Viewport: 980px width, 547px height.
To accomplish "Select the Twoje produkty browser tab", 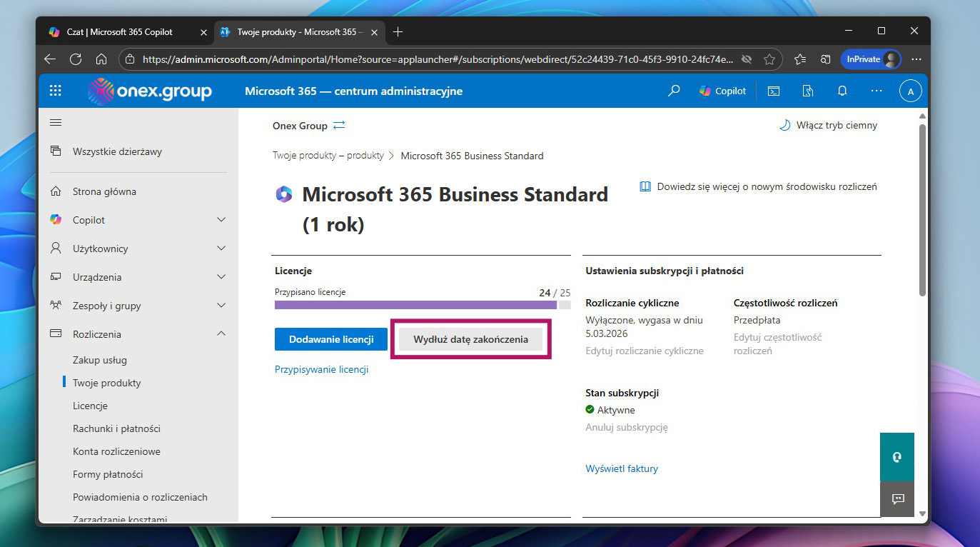I will click(x=300, y=32).
